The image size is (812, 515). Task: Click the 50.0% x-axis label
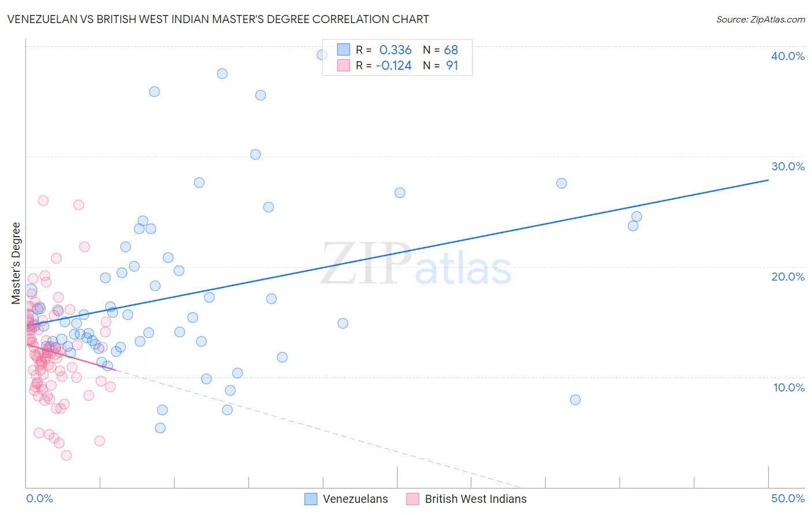pos(788,498)
